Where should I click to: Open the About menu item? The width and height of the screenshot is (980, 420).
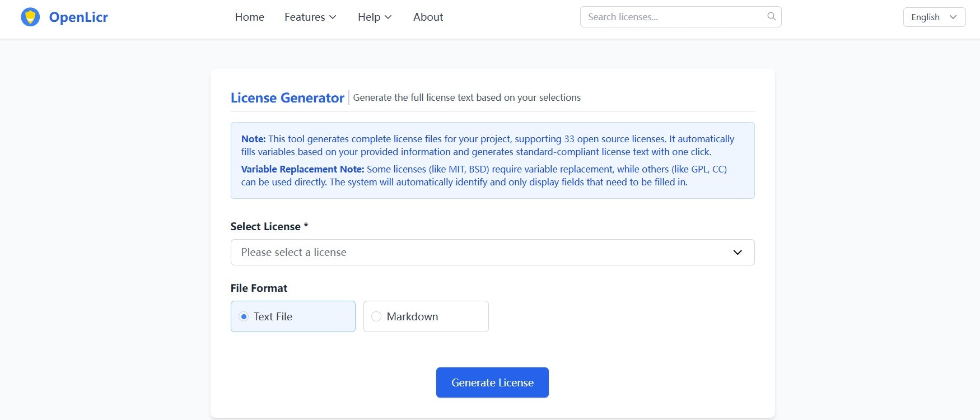click(428, 17)
